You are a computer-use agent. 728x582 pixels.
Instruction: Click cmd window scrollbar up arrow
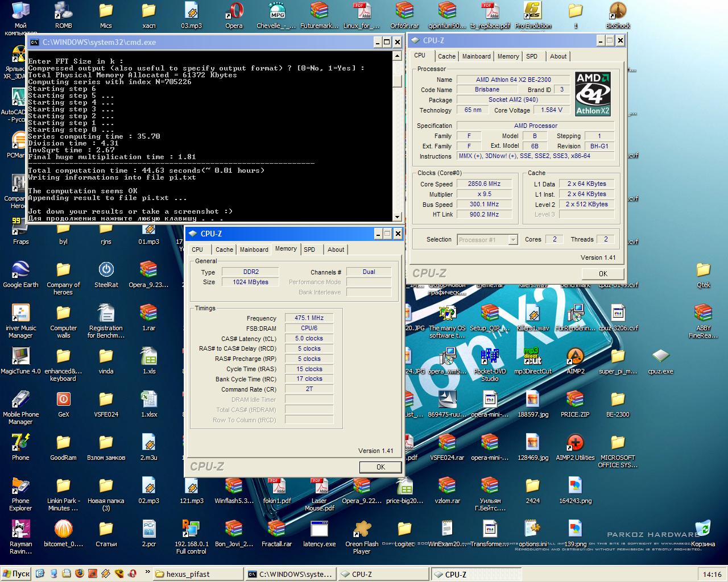(397, 56)
